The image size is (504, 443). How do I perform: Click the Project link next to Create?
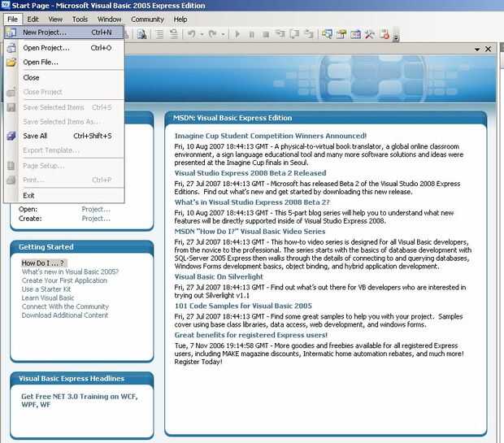(x=96, y=219)
